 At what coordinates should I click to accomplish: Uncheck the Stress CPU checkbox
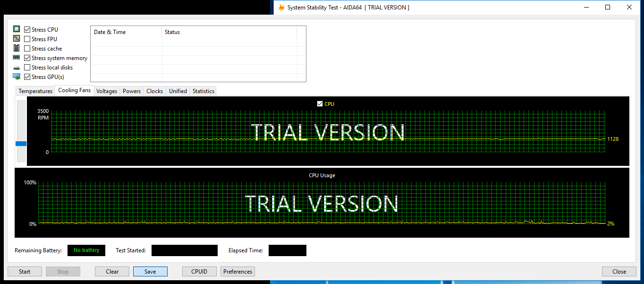click(x=27, y=29)
